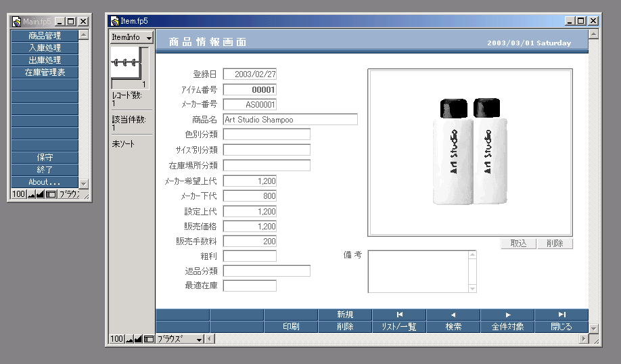Click the 登録日 date field
This screenshot has height=364, width=621.
pyautogui.click(x=250, y=74)
